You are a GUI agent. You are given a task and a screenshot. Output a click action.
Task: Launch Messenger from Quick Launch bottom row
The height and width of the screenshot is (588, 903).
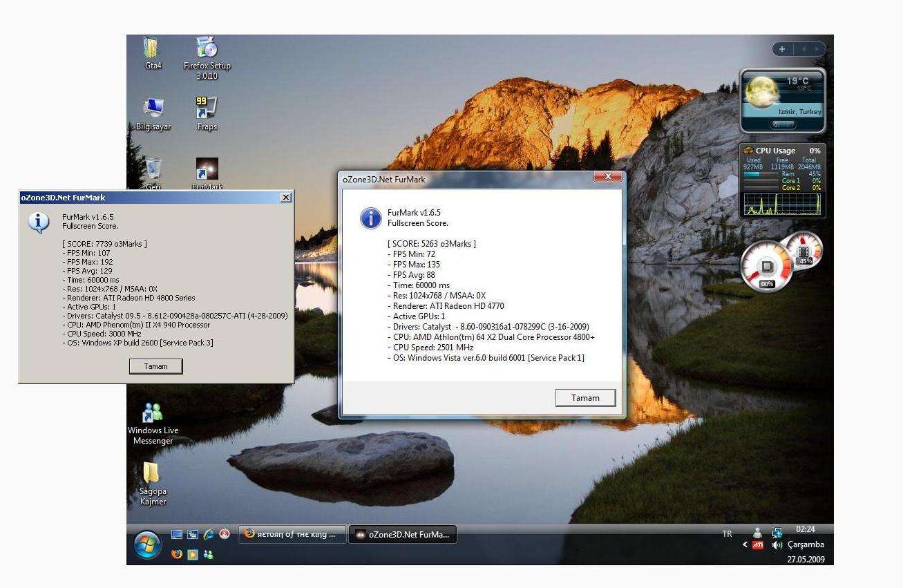pos(208,554)
